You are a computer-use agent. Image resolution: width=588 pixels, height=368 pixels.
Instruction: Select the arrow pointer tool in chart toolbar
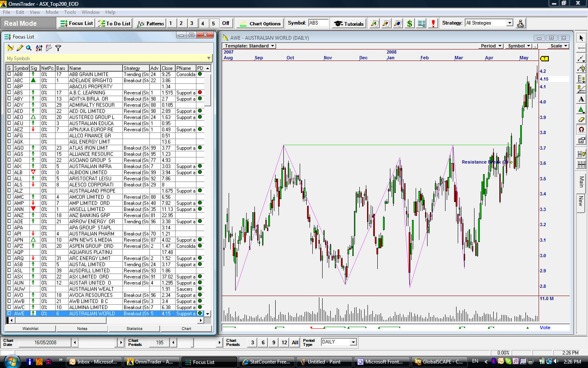[x=581, y=38]
